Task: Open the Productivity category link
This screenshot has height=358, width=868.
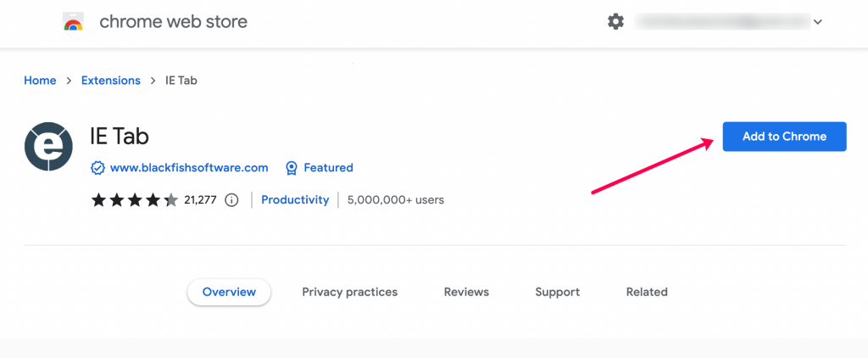Action: 294,200
